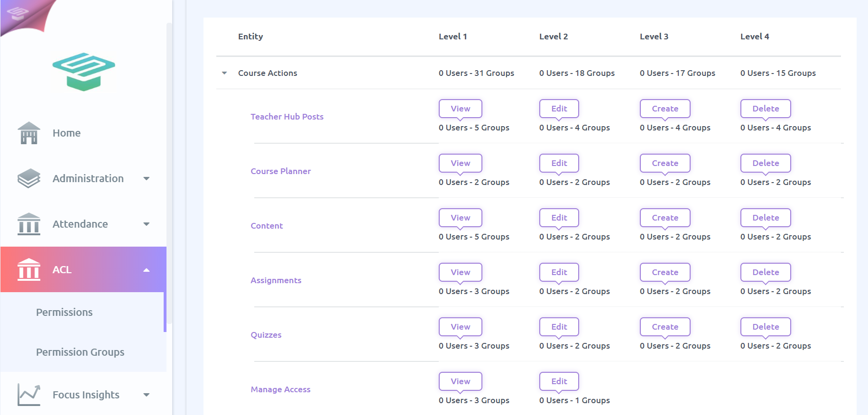
Task: Click the ACL bank icon
Action: (x=29, y=269)
